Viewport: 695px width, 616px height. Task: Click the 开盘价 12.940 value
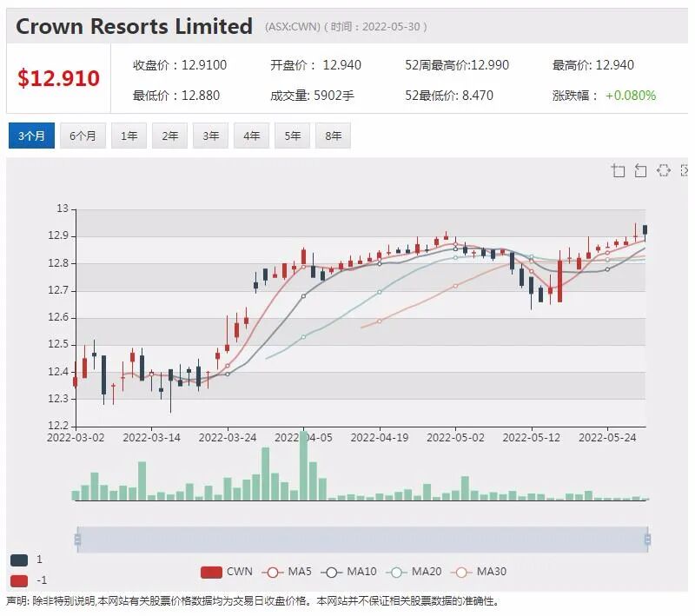(315, 65)
